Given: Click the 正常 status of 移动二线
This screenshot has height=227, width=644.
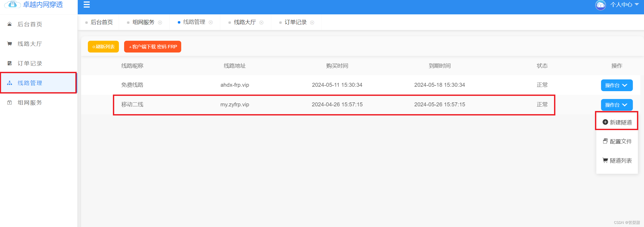Looking at the screenshot, I should (542, 104).
